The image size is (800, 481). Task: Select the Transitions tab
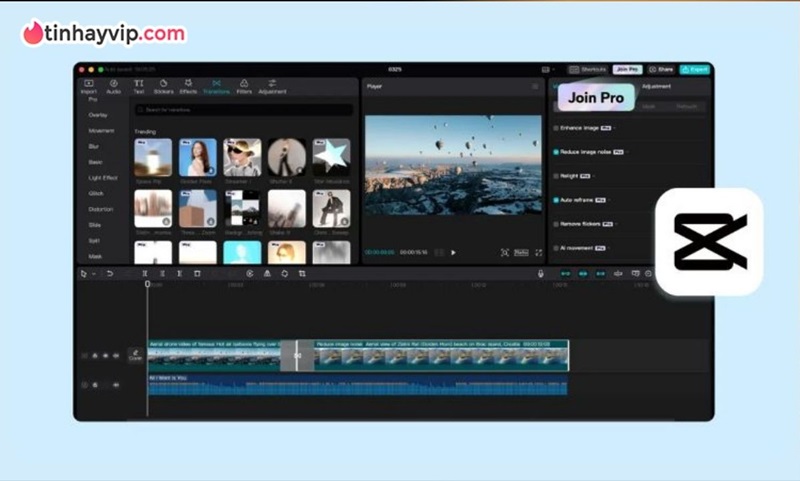coord(216,87)
